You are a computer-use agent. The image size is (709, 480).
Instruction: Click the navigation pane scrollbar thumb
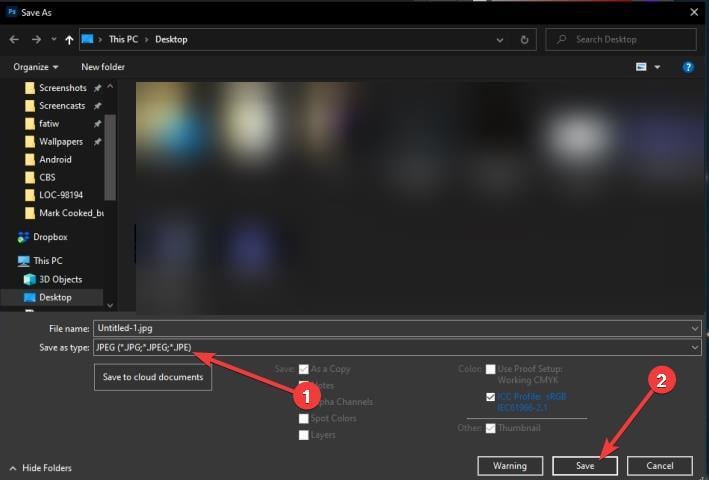[x=110, y=157]
